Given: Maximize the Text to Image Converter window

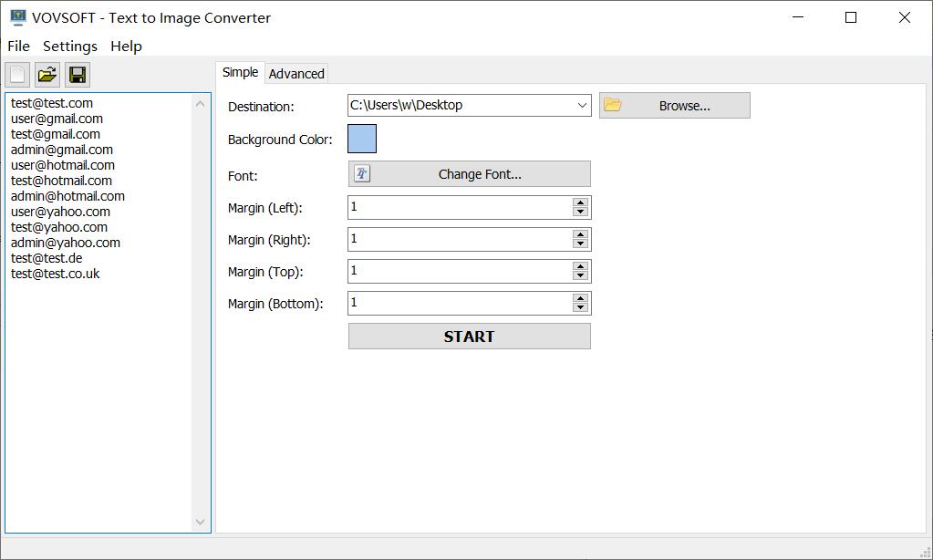Looking at the screenshot, I should coord(851,17).
